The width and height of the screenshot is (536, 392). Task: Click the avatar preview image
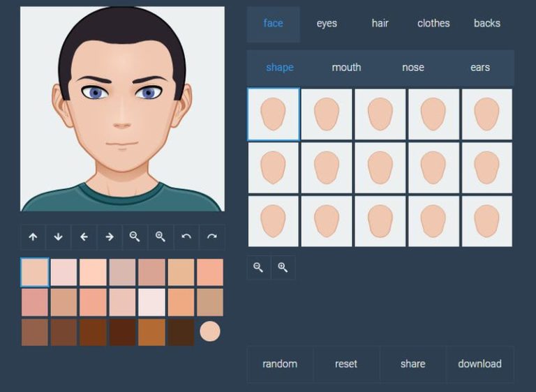122,109
